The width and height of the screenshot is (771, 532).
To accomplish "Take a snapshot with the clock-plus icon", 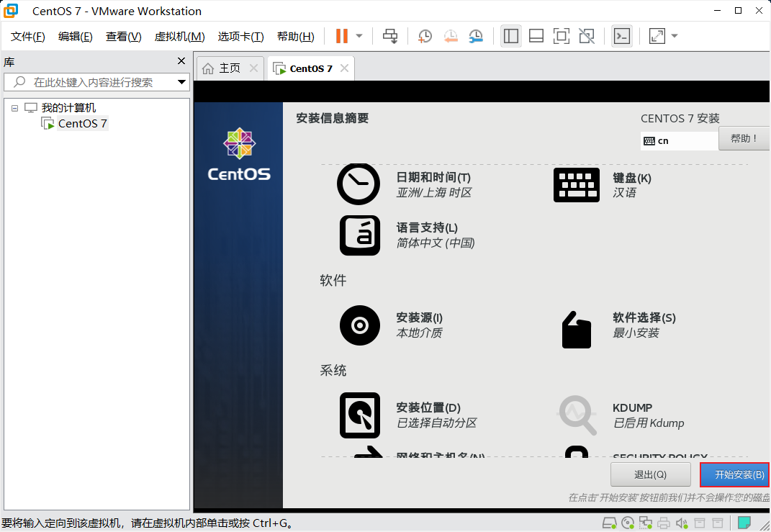I will (x=425, y=36).
